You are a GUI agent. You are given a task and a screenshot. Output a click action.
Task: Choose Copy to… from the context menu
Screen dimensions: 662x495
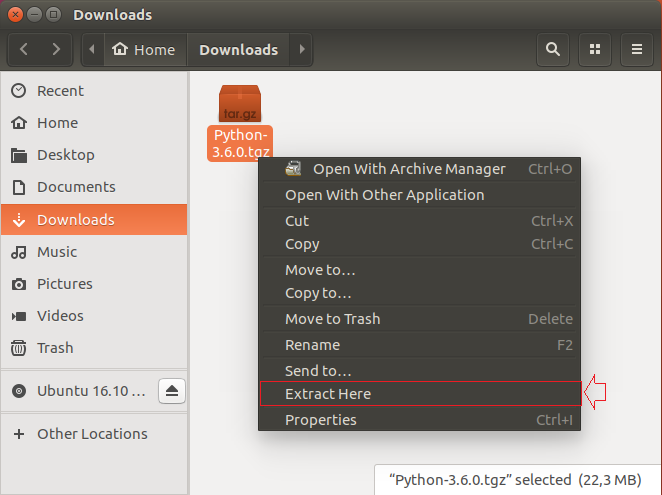[419, 293]
